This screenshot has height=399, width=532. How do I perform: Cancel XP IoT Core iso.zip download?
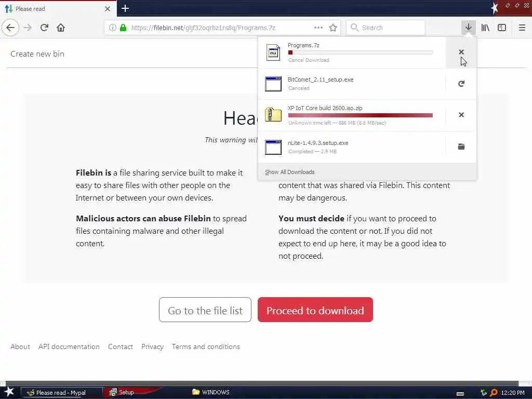coord(461,115)
